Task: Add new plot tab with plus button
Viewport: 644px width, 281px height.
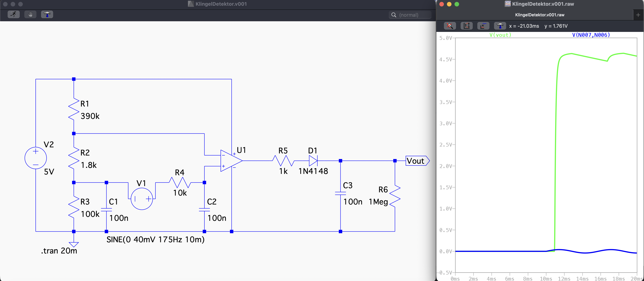Action: click(638, 15)
